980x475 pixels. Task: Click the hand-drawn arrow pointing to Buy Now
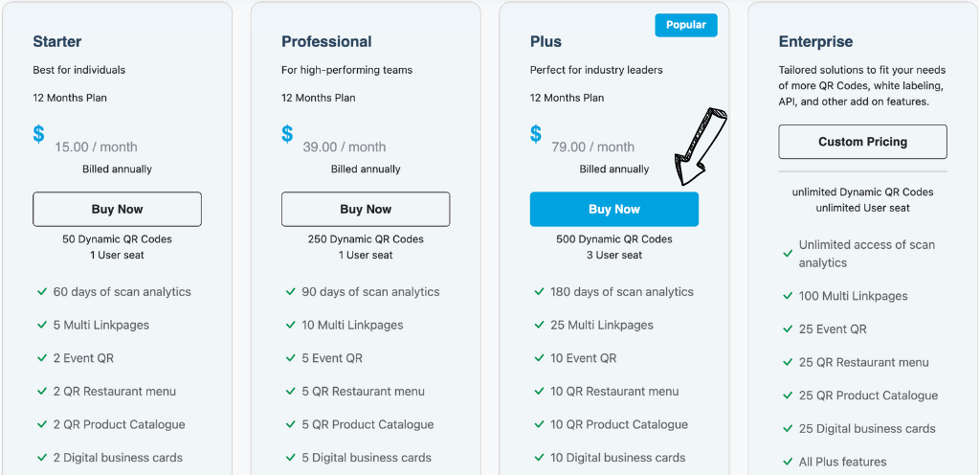pyautogui.click(x=702, y=146)
